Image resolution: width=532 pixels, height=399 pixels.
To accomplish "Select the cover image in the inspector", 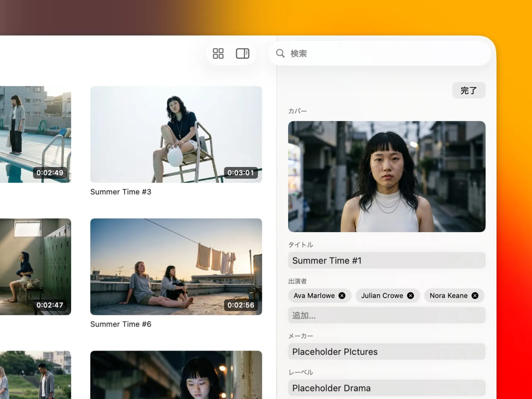I will (387, 177).
